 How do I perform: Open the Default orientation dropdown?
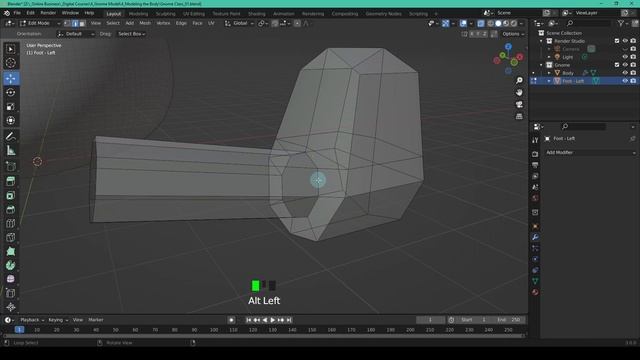(x=76, y=34)
